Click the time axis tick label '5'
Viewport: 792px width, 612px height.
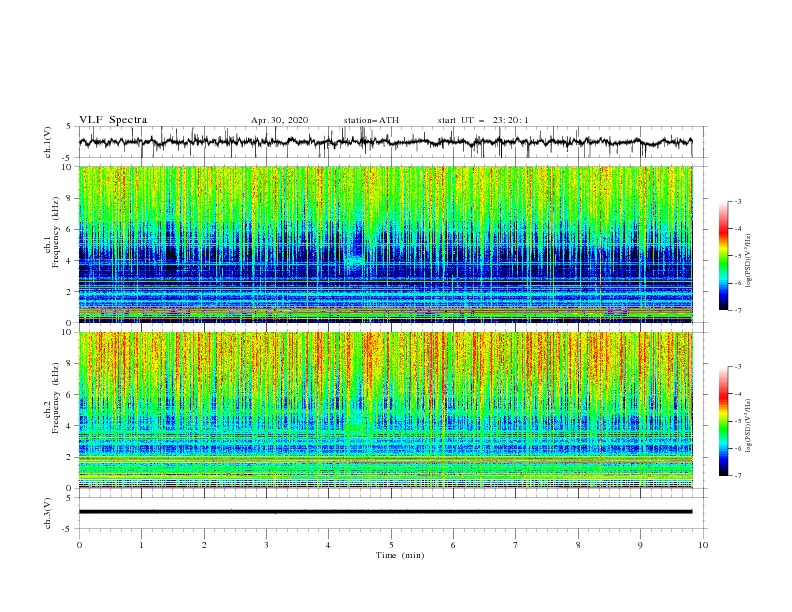(391, 545)
